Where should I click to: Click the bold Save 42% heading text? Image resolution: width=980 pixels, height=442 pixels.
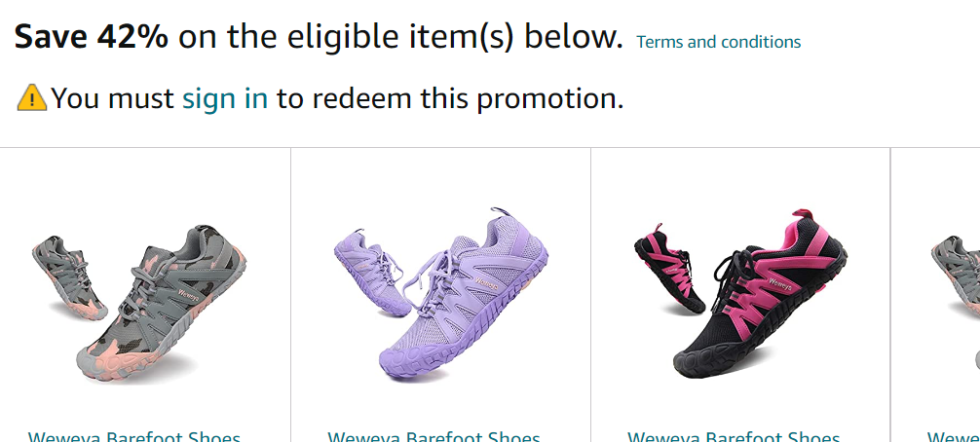pos(92,37)
